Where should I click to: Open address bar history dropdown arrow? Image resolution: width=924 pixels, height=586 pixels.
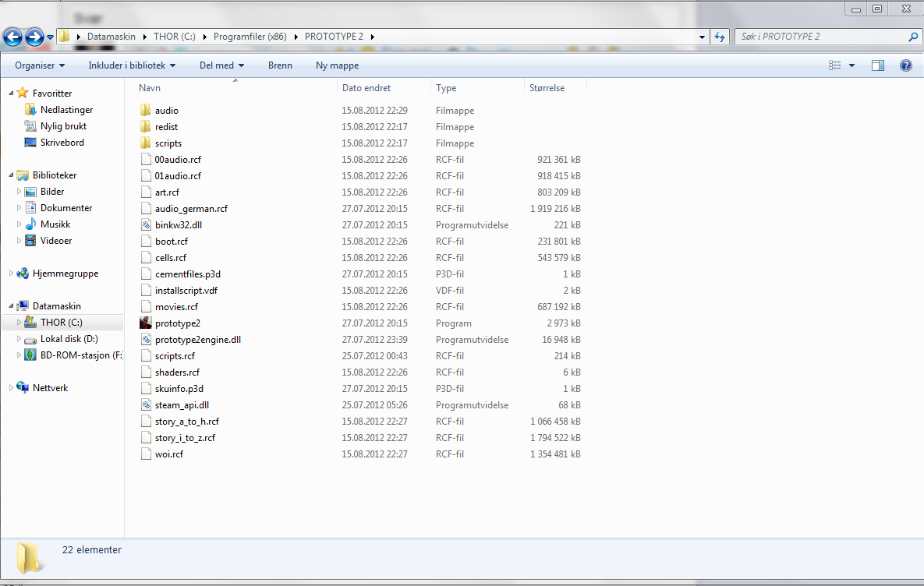click(x=702, y=37)
